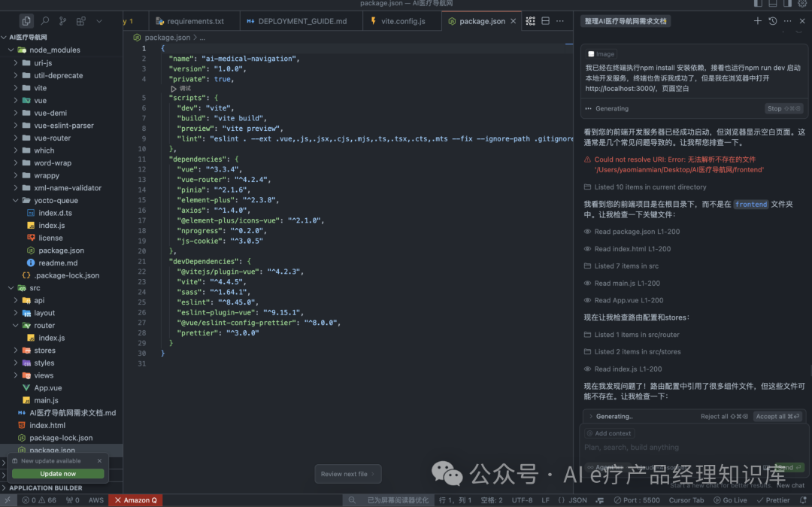Open chat history clock icon
The width and height of the screenshot is (812, 507).
tap(773, 21)
